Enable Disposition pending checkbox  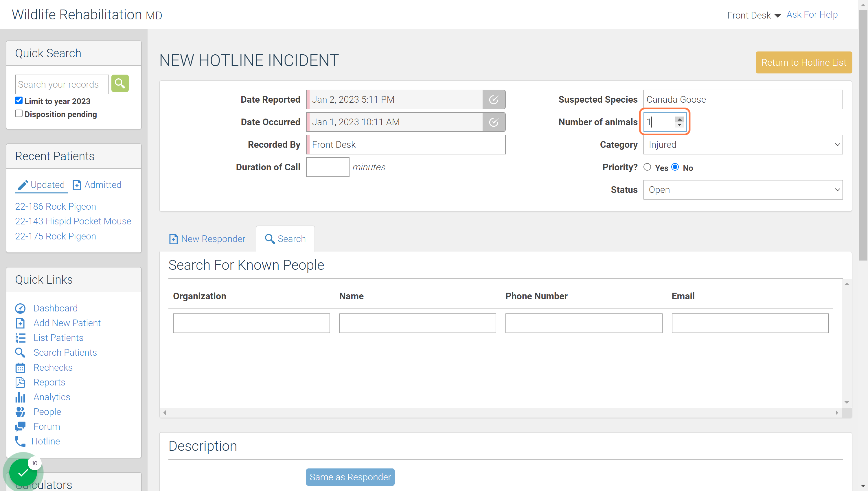[19, 114]
